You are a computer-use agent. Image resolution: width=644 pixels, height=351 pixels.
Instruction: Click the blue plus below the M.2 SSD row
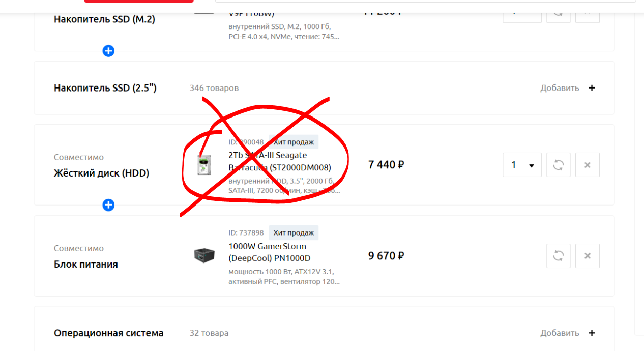pos(108,51)
